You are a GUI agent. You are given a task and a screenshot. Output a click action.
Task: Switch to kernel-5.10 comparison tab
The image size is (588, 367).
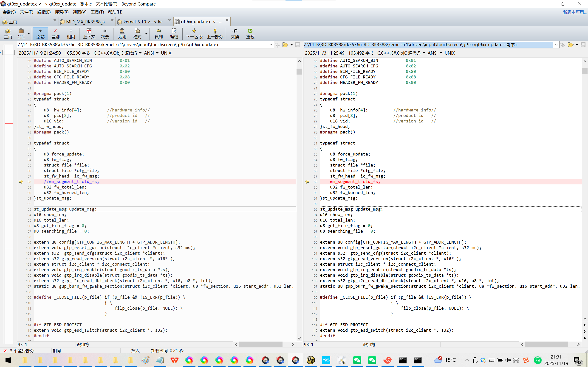(x=144, y=22)
